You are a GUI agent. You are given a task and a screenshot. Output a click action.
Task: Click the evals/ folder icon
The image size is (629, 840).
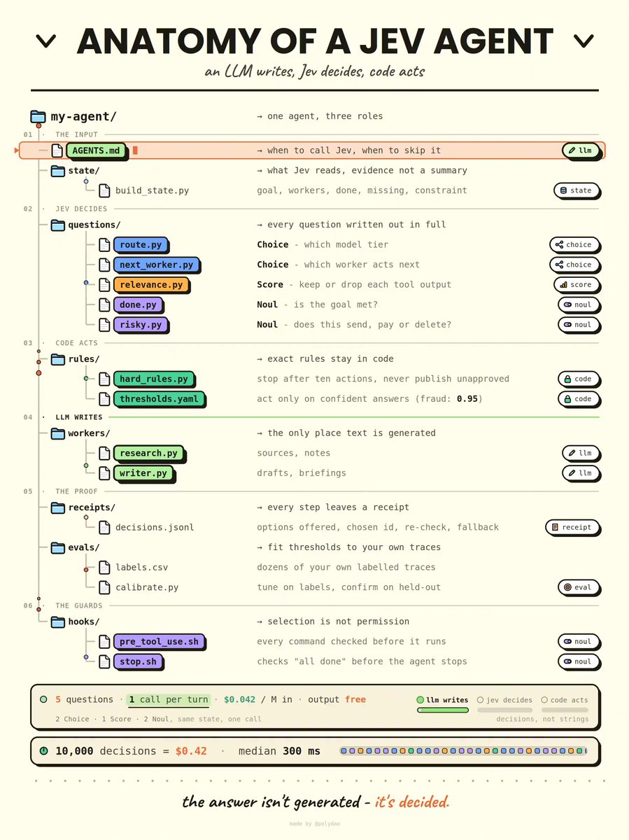point(57,547)
